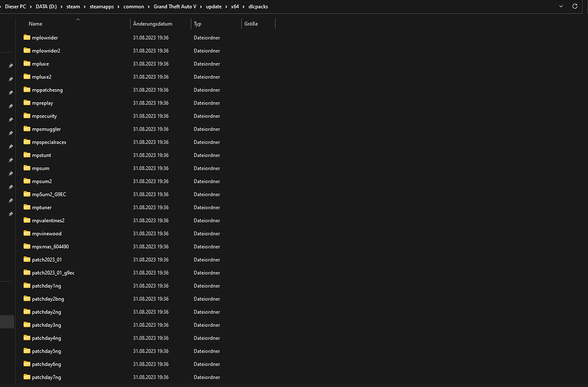Image resolution: width=588 pixels, height=387 pixels.
Task: Expand the breadcrumb chevron after x64
Action: coord(243,6)
